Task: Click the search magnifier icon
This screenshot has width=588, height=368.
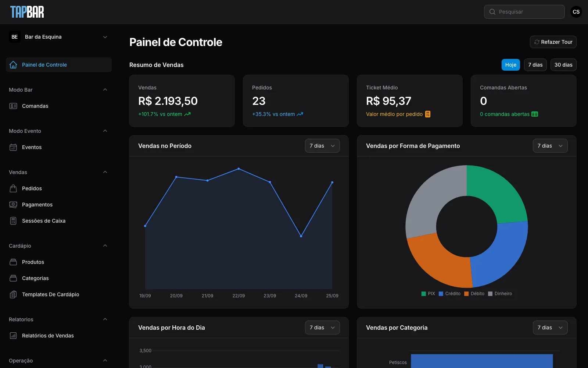Action: [492, 12]
